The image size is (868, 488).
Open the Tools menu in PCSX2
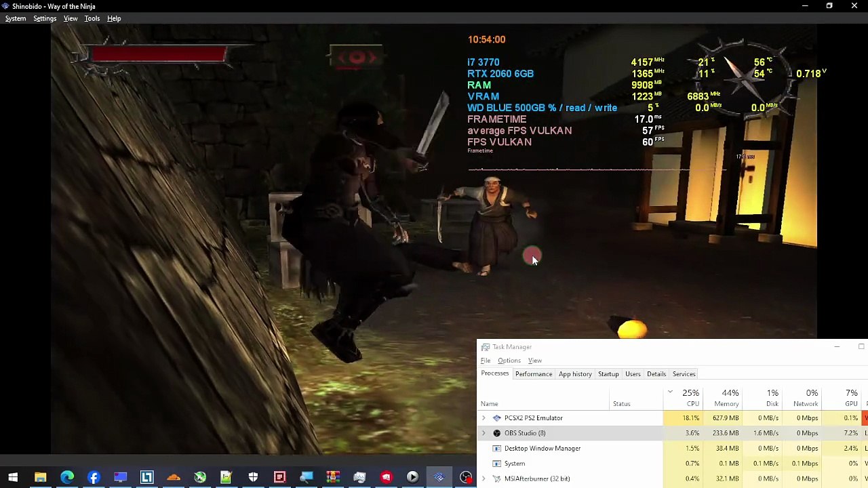pos(92,18)
